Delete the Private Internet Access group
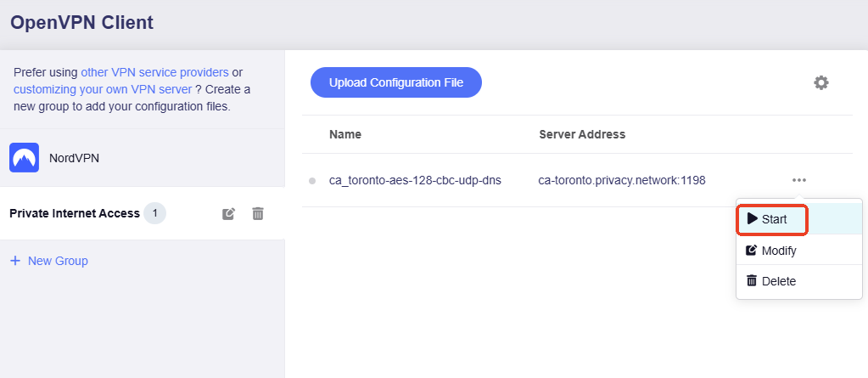868x378 pixels. [258, 214]
